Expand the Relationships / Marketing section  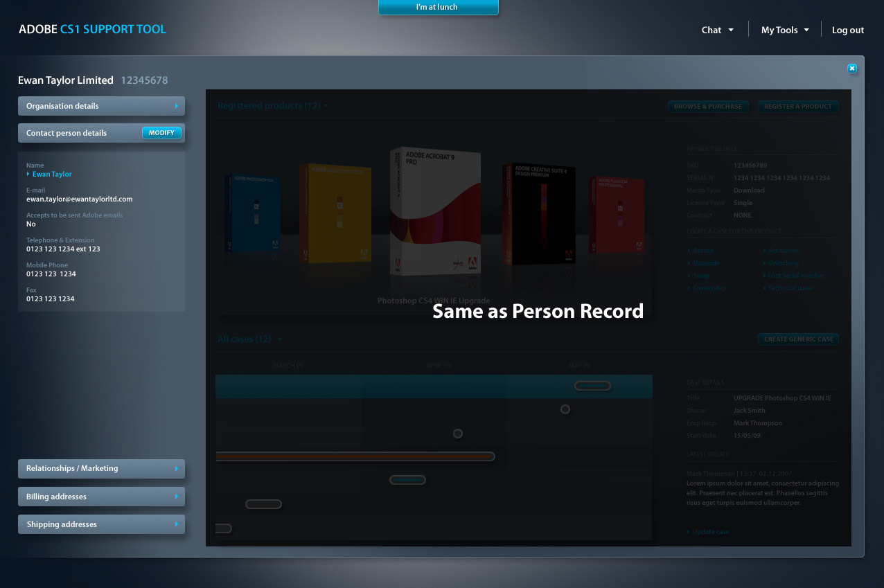tap(101, 469)
